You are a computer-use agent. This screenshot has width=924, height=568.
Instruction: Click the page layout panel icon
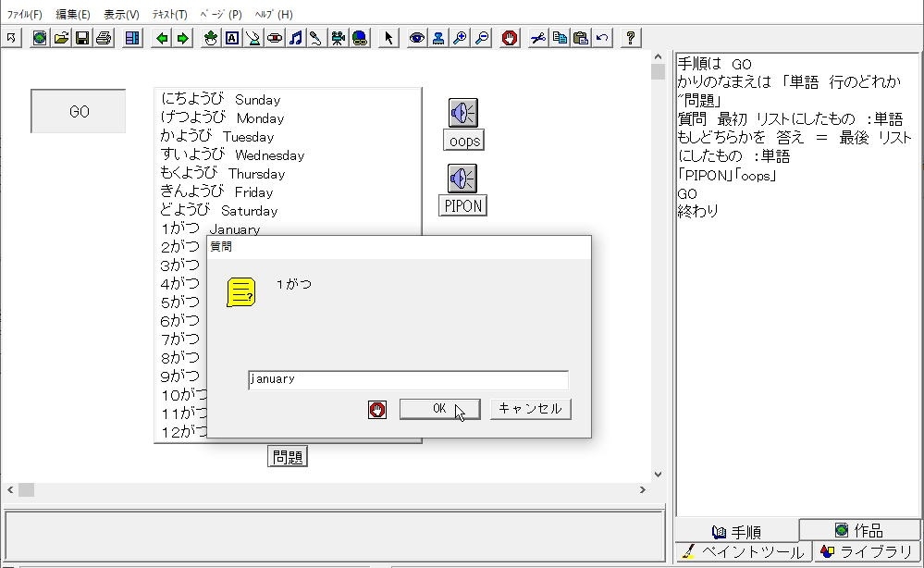tap(132, 38)
